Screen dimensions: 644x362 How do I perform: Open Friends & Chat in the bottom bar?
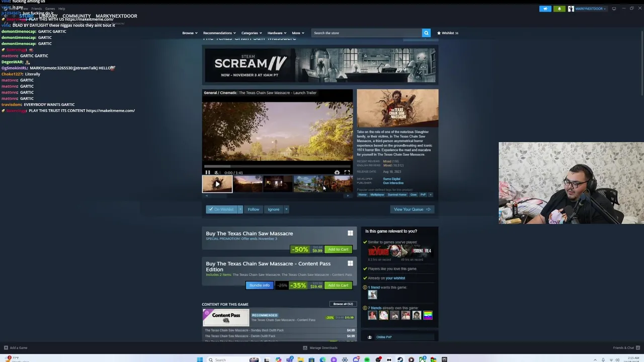(625, 348)
